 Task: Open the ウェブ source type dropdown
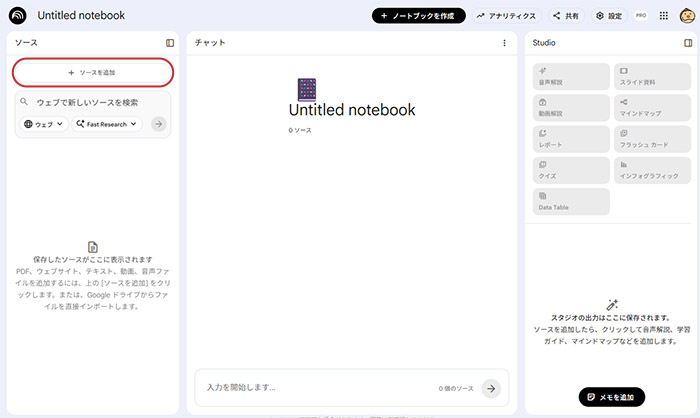tap(43, 124)
